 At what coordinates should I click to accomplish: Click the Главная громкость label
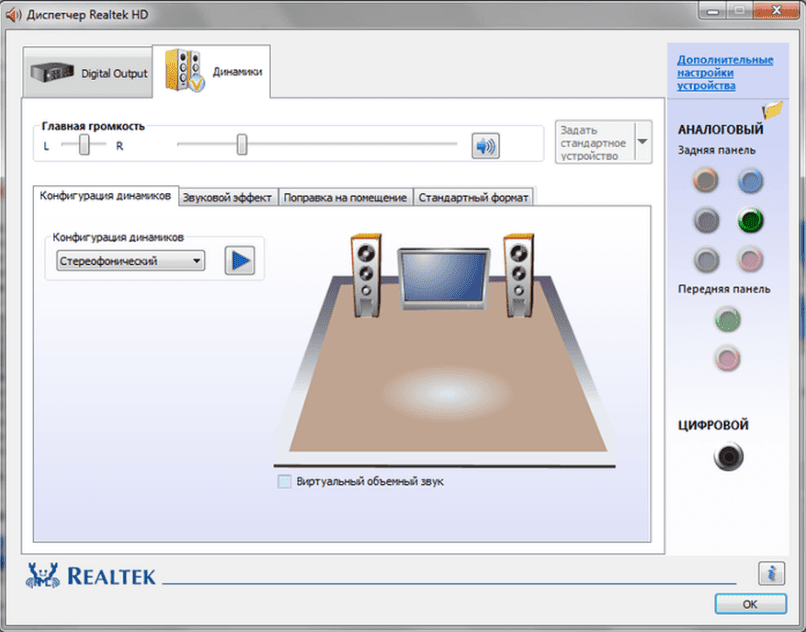click(93, 126)
